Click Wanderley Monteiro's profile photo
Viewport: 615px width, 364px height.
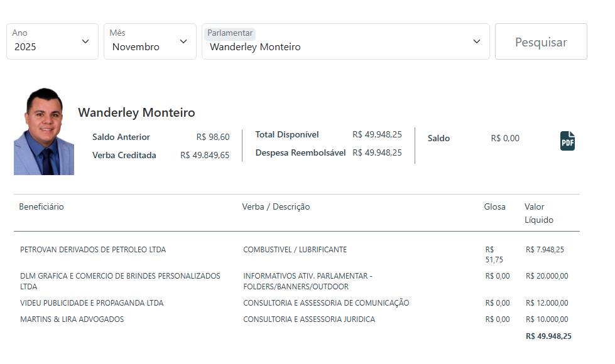click(44, 131)
